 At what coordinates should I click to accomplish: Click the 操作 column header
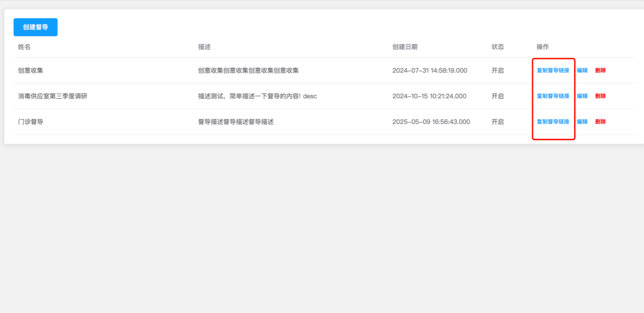click(x=544, y=47)
